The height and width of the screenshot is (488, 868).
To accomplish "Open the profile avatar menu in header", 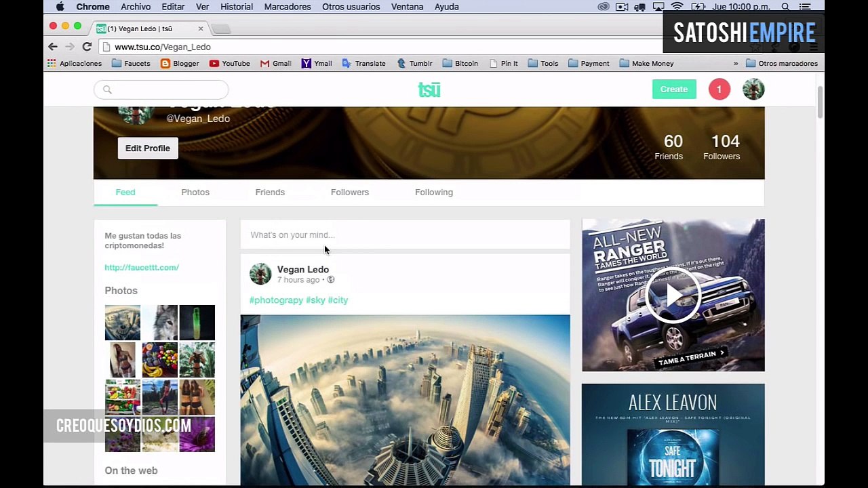I will [753, 89].
